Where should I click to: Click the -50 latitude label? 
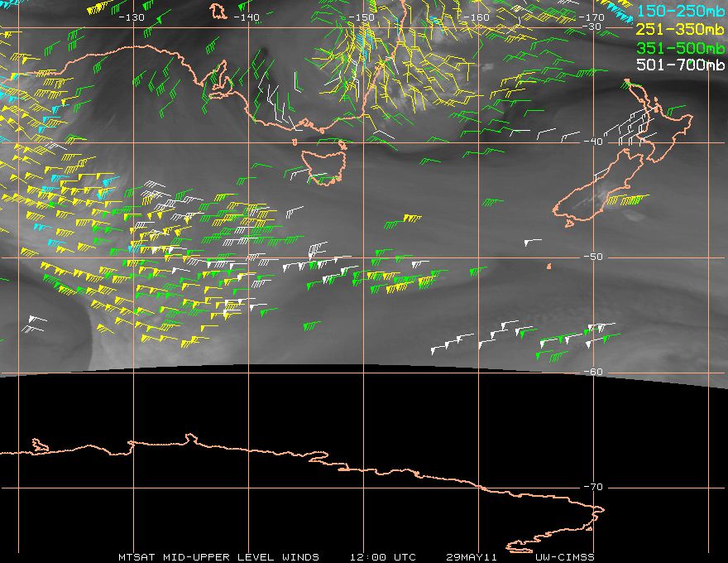pyautogui.click(x=593, y=257)
